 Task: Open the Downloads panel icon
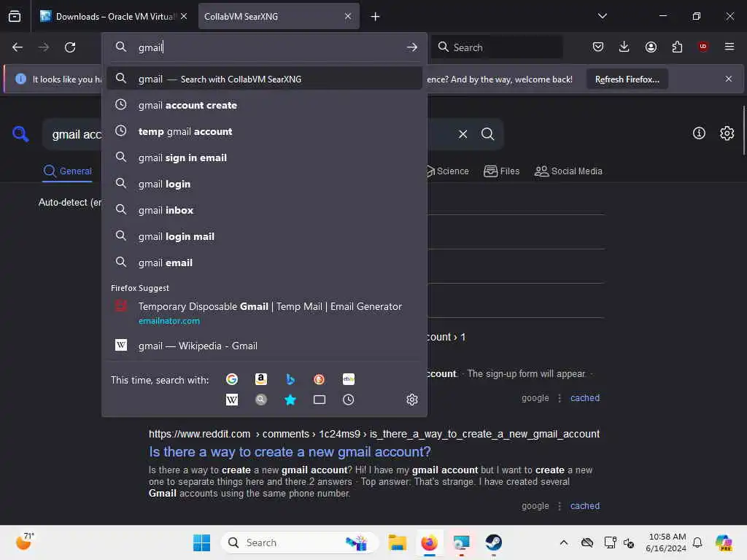624,47
